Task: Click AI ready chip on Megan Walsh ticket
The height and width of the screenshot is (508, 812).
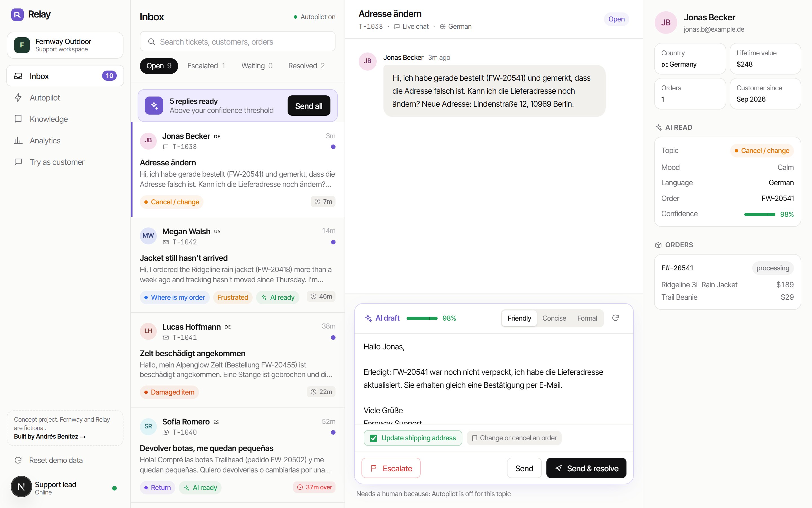Action: point(278,297)
